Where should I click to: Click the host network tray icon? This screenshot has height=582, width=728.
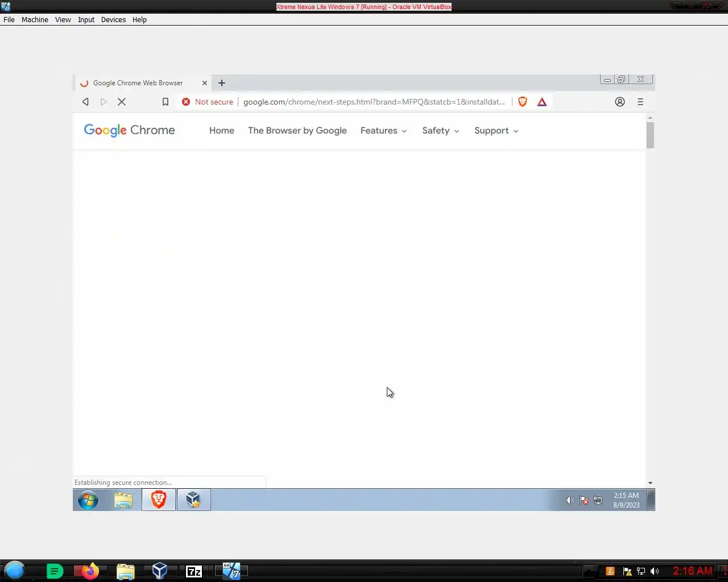[641, 571]
